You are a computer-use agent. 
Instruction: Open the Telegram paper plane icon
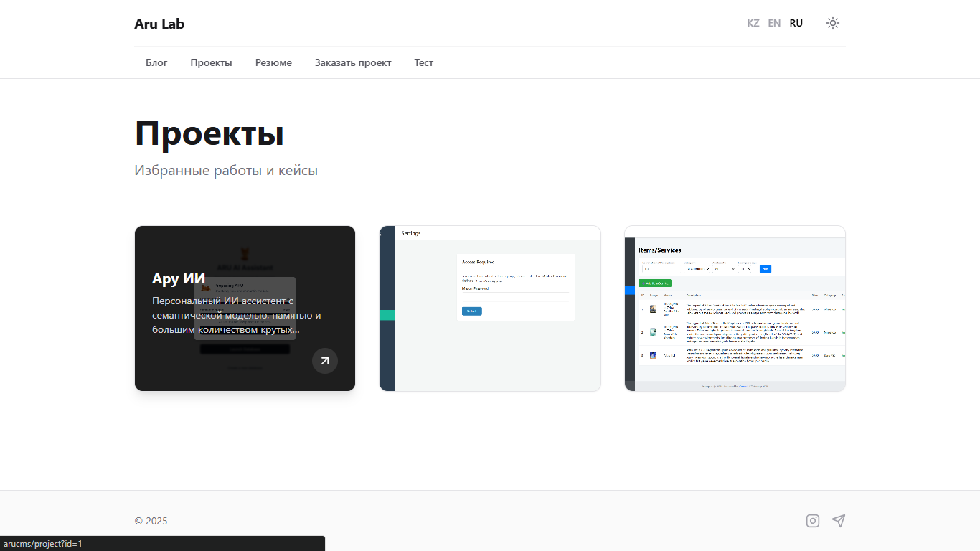point(838,521)
